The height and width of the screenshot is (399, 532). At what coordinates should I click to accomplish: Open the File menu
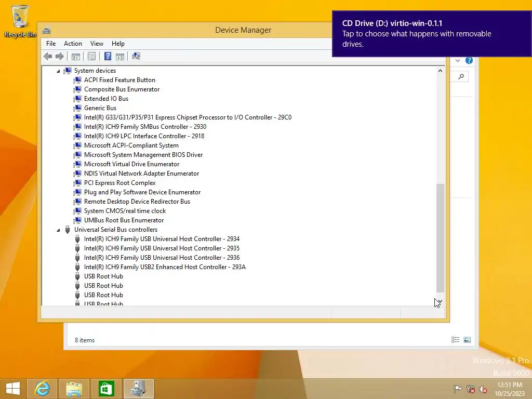pos(51,44)
